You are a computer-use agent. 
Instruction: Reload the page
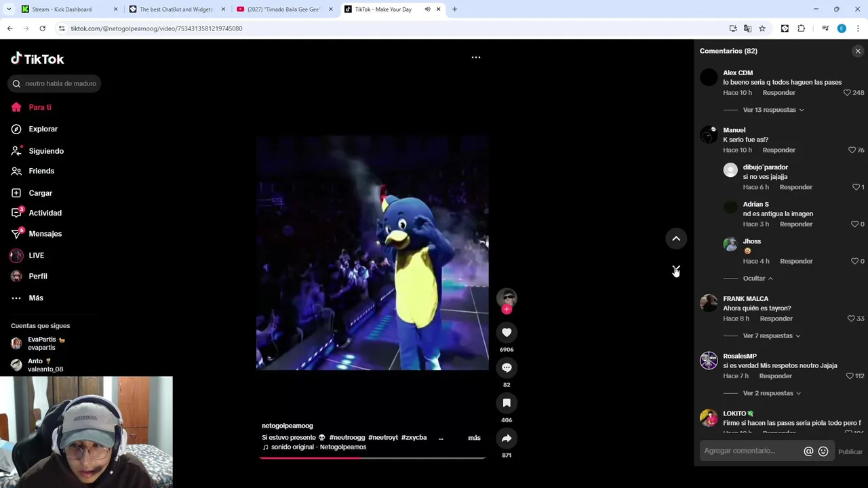(x=42, y=28)
